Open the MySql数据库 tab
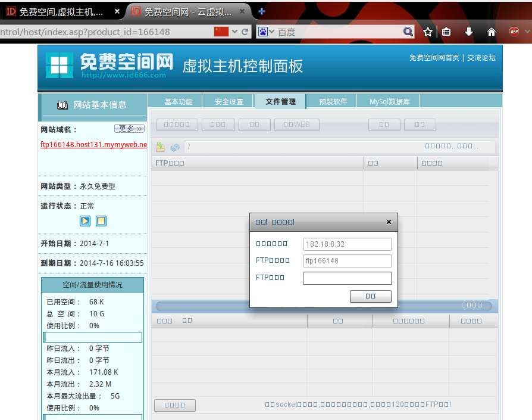The height and width of the screenshot is (420, 532). coord(390,101)
